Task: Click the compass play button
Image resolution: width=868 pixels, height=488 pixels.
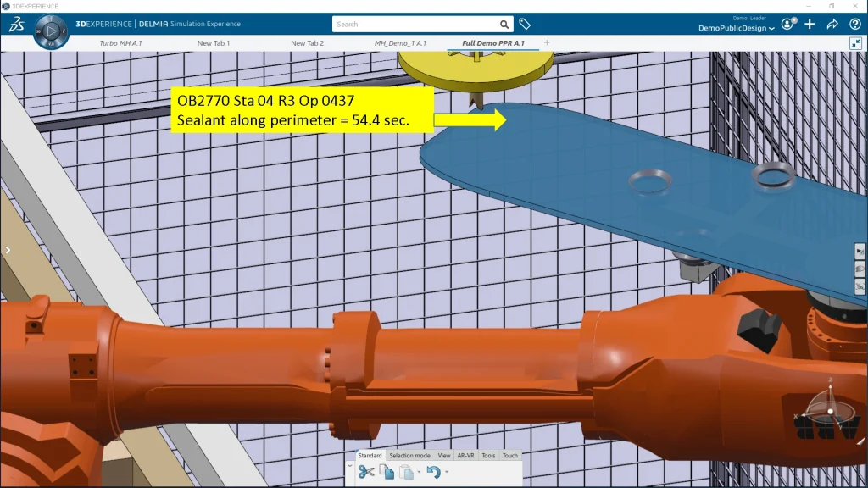Action: coord(51,32)
